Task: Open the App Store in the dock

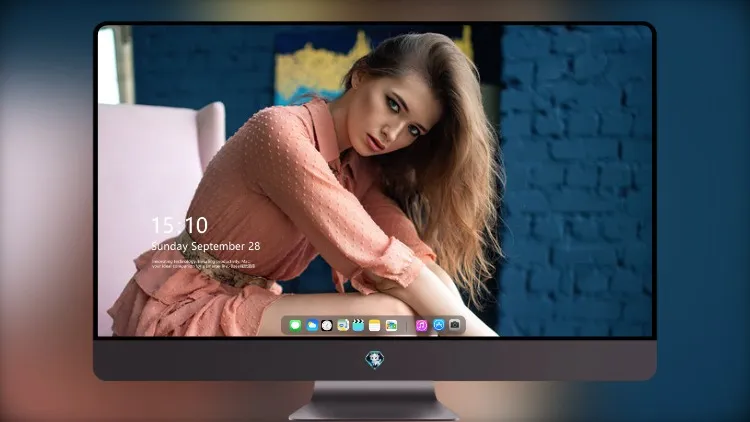Action: pyautogui.click(x=439, y=325)
